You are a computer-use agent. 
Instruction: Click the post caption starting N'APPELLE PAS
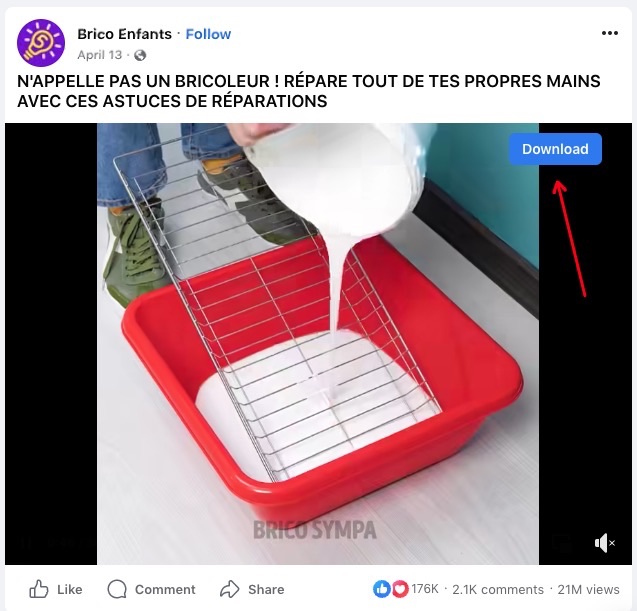[309, 91]
